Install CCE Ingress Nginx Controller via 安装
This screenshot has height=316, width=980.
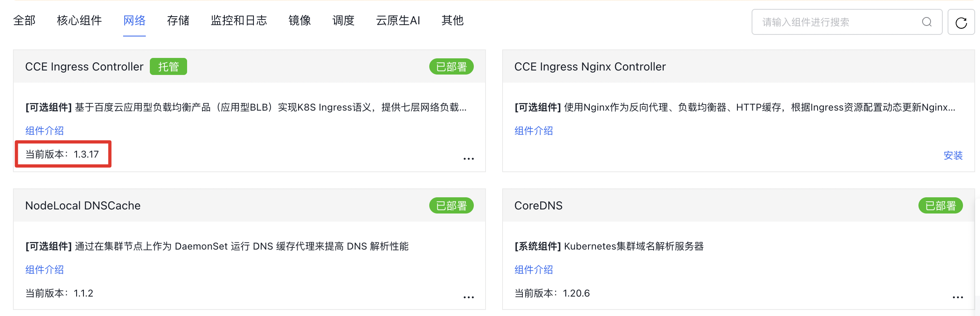click(x=953, y=155)
